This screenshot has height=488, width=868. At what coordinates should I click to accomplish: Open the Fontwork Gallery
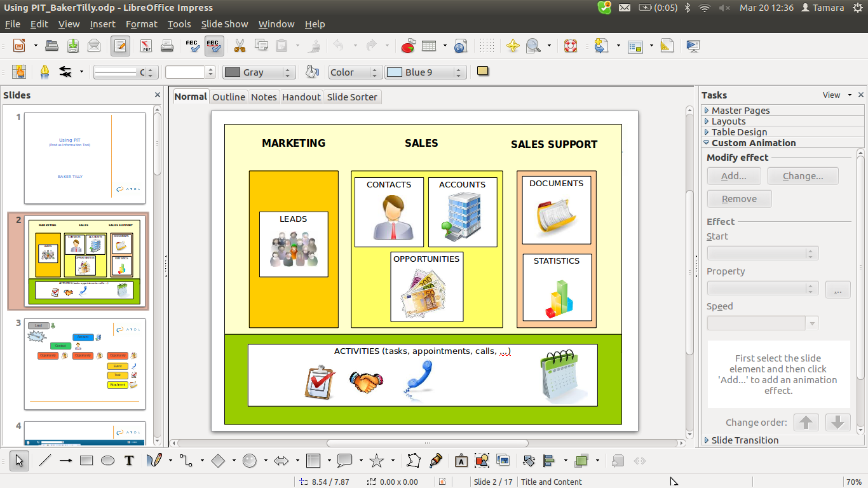[x=461, y=461]
